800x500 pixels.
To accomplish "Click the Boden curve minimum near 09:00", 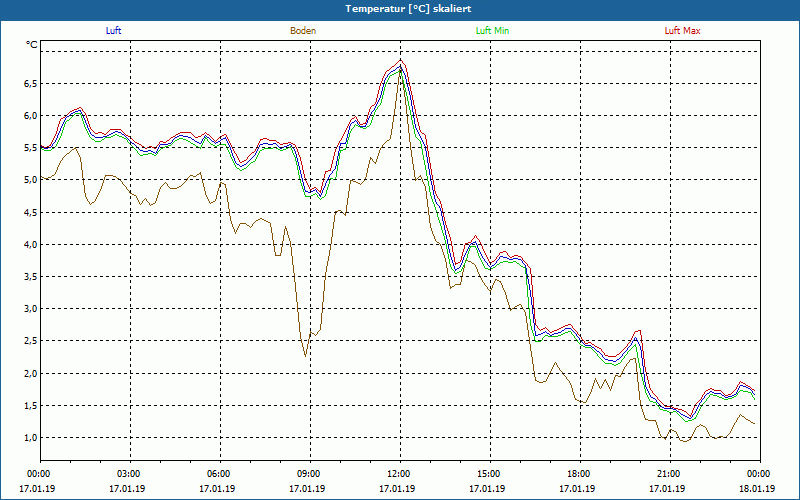I will 306,356.
